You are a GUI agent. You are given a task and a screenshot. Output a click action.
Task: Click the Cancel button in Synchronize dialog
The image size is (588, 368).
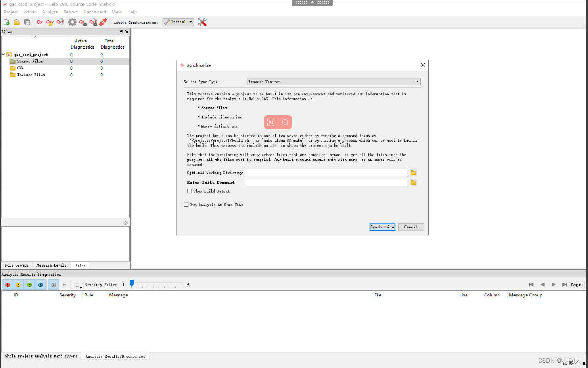(x=411, y=227)
